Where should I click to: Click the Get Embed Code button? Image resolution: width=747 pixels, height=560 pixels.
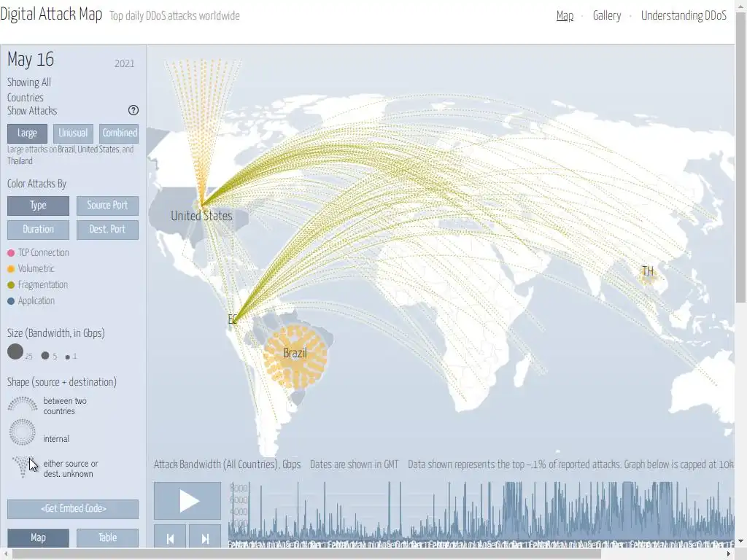tap(73, 509)
